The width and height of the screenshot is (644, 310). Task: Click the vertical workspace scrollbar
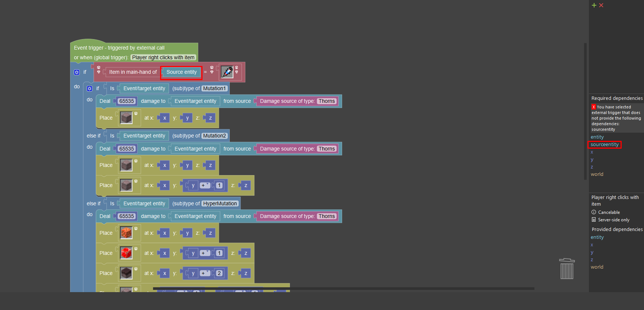(585, 111)
